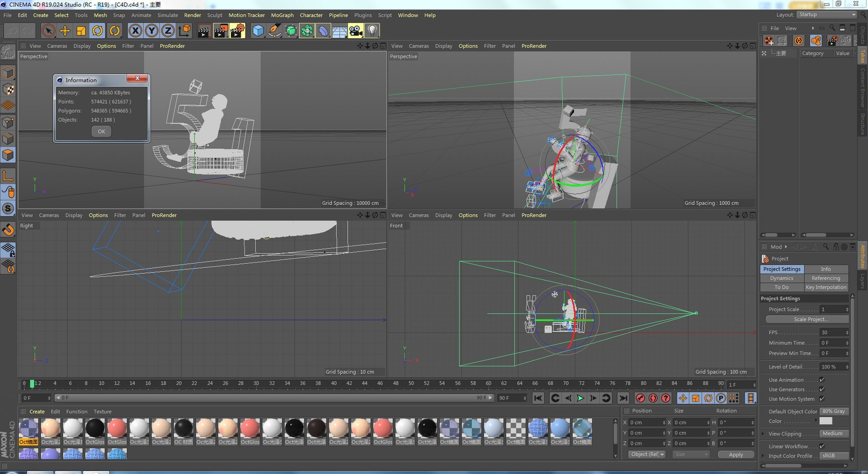The image size is (868, 474).
Task: Activate the Move tool in top toolbar
Action: [x=65, y=31]
